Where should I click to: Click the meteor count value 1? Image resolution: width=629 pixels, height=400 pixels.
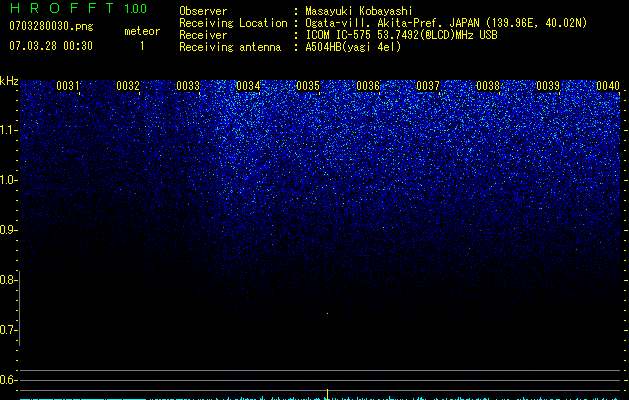pyautogui.click(x=142, y=46)
